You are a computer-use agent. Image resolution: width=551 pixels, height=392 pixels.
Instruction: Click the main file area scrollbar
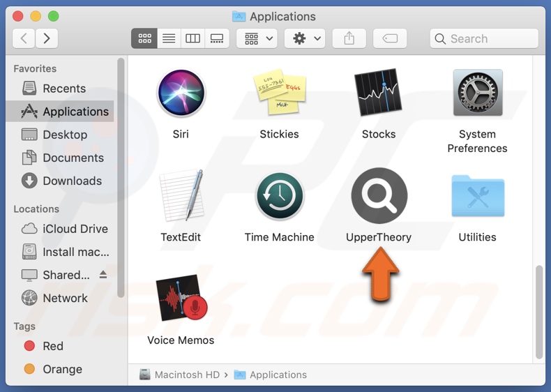(x=539, y=312)
